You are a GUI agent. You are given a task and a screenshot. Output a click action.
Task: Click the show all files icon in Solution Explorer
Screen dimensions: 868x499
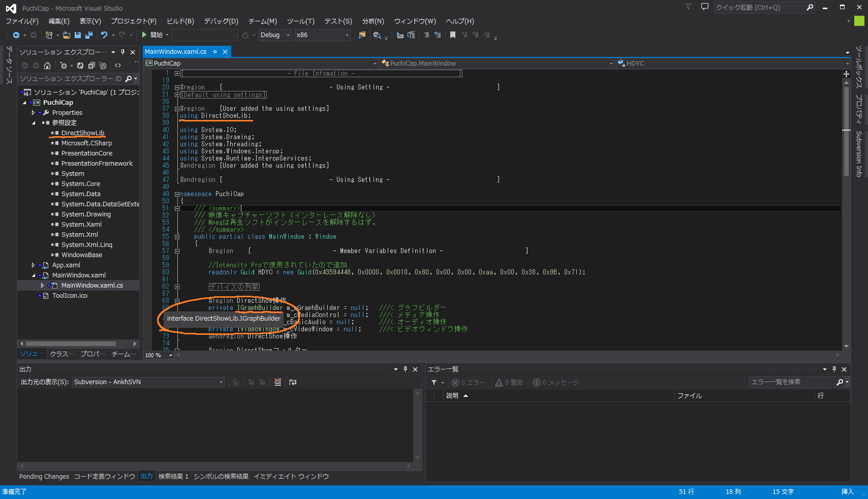click(x=103, y=66)
